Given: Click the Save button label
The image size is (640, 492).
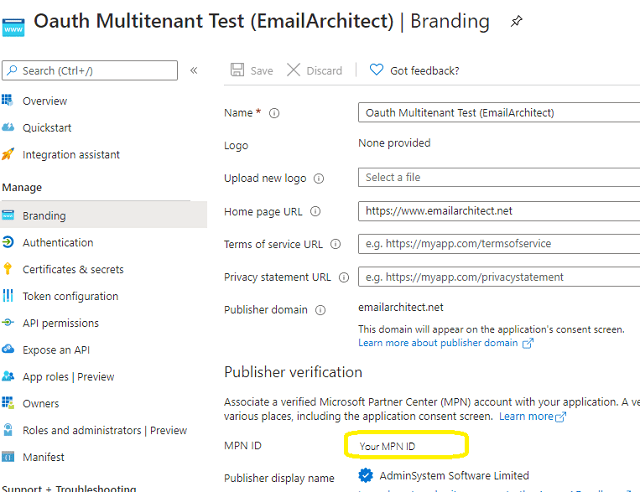Looking at the screenshot, I should (262, 71).
